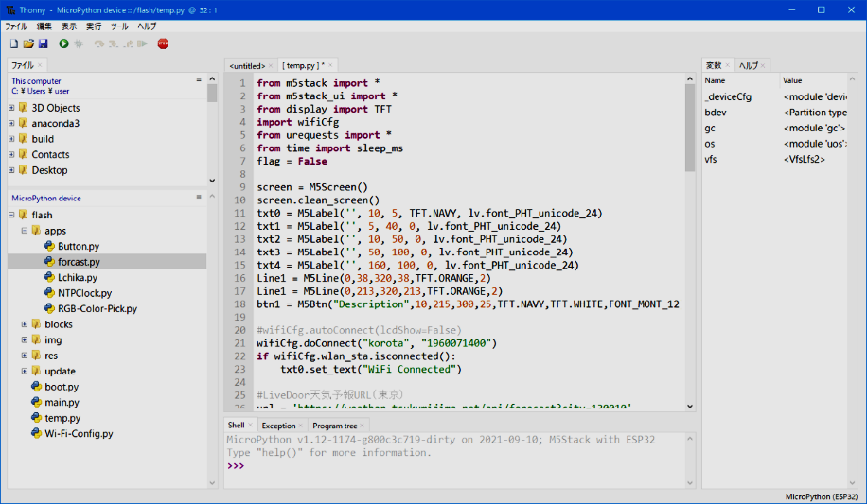867x504 pixels.
Task: Select NTPClock.py in the device files
Action: click(84, 293)
